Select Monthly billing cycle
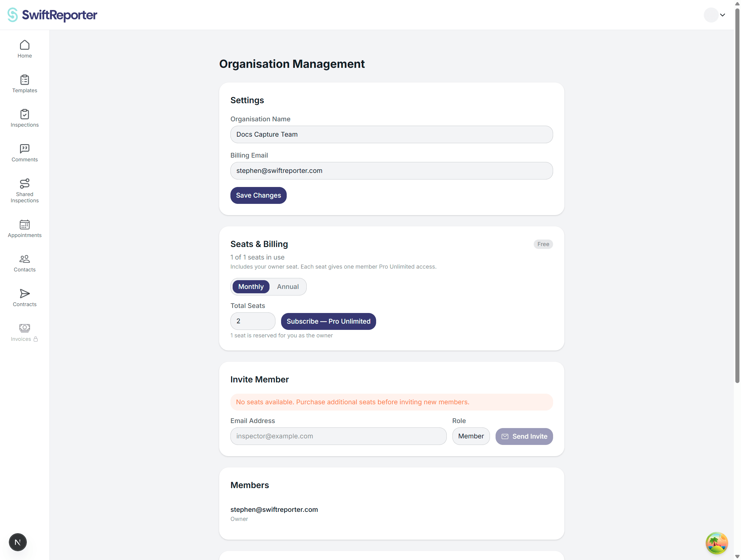741x560 pixels. click(x=250, y=287)
